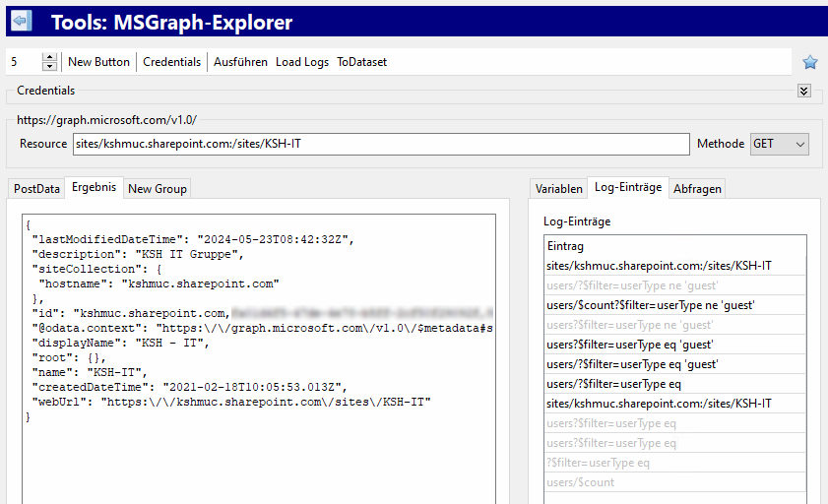Image resolution: width=828 pixels, height=504 pixels.
Task: Click Credentials in the toolbar
Action: click(x=171, y=62)
